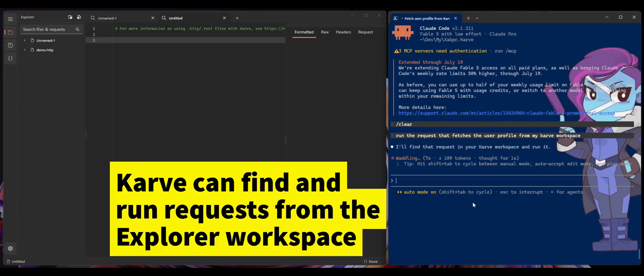This screenshot has height=276, width=644.
Task: Close the Unnamed-1 editor tab
Action: click(x=153, y=18)
